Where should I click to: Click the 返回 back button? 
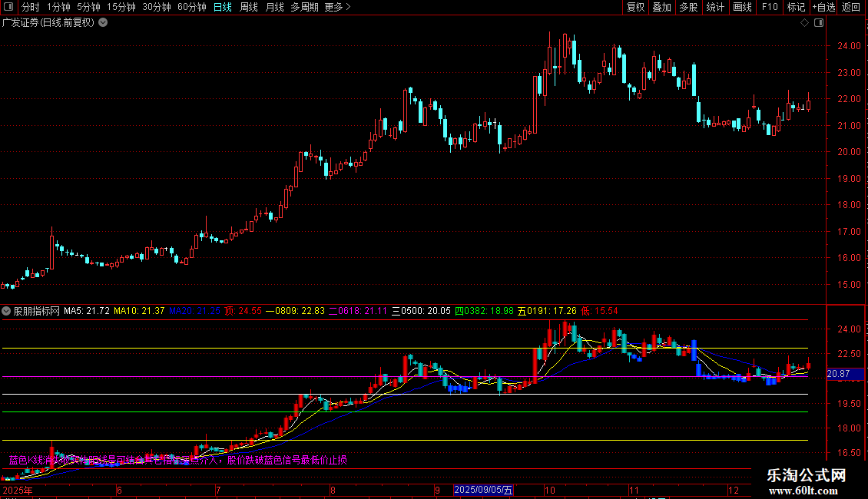tap(851, 7)
